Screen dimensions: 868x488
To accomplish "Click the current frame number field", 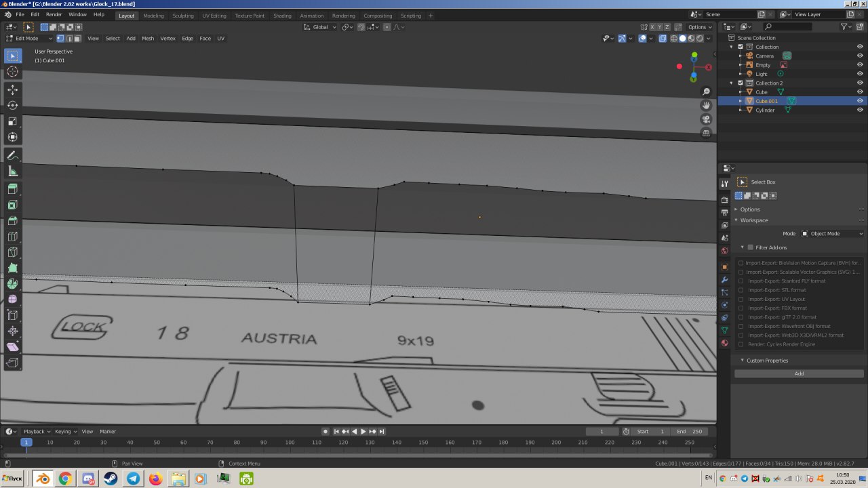I will click(601, 432).
